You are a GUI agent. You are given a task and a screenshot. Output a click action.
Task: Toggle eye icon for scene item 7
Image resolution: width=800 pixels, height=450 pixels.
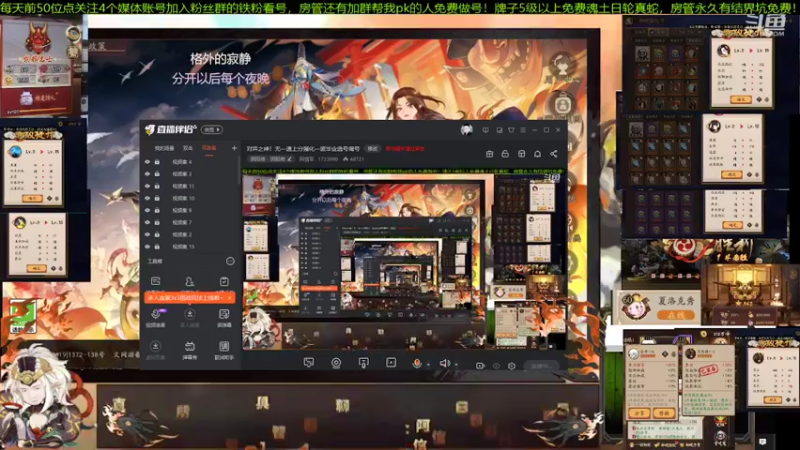pos(147,222)
